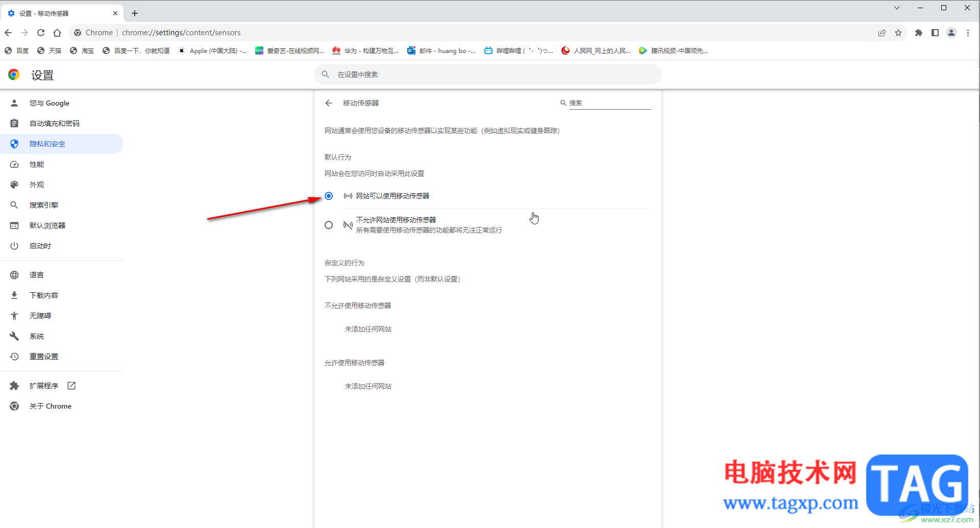The height and width of the screenshot is (528, 980).
Task: Open a new tab with plus button
Action: click(135, 13)
